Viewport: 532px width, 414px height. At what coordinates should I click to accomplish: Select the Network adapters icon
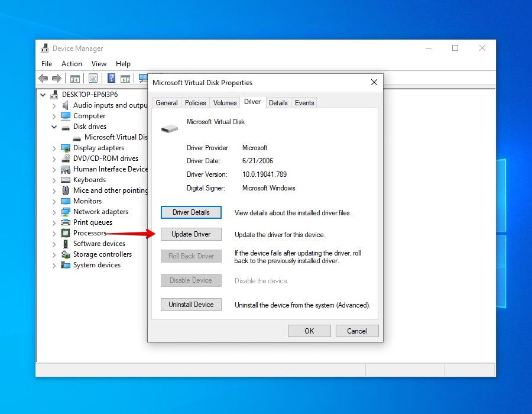pos(66,212)
